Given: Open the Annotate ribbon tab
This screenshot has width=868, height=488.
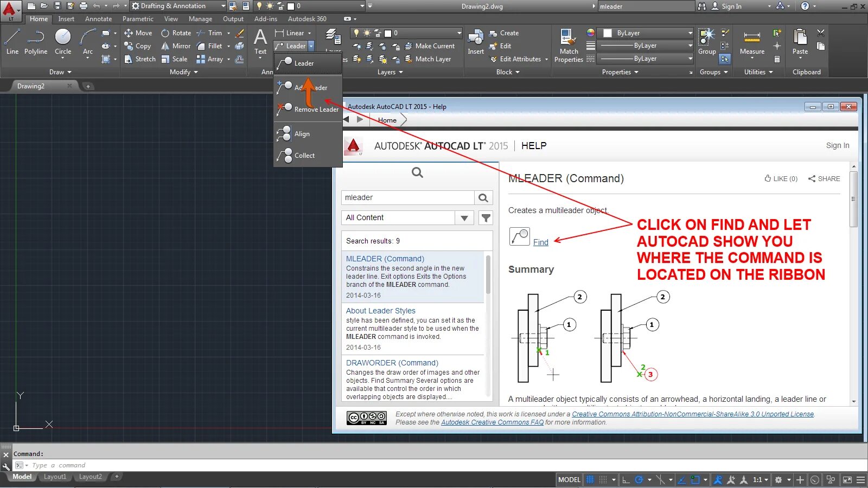Looking at the screenshot, I should [x=98, y=19].
